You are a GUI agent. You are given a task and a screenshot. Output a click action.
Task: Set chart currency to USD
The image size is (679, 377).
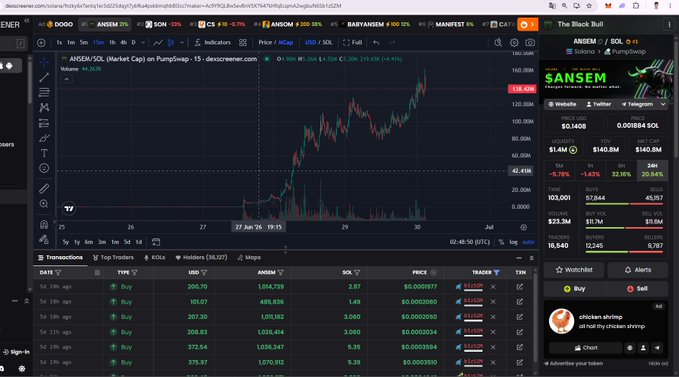(x=310, y=42)
